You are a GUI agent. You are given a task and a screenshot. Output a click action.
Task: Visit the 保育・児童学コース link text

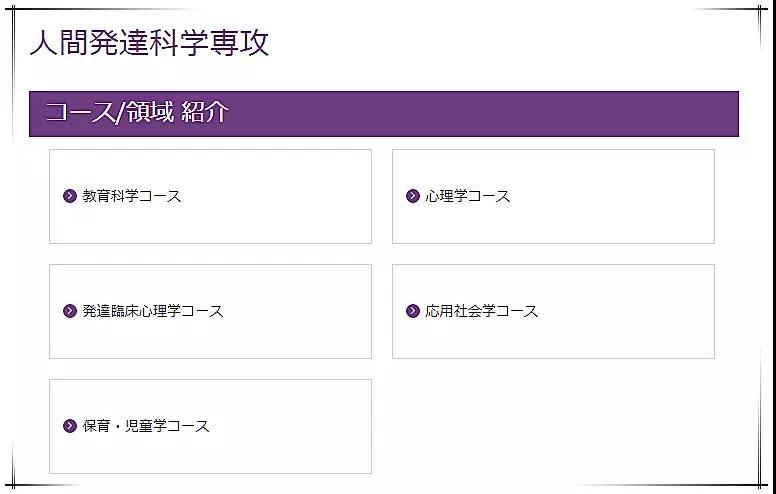[146, 426]
